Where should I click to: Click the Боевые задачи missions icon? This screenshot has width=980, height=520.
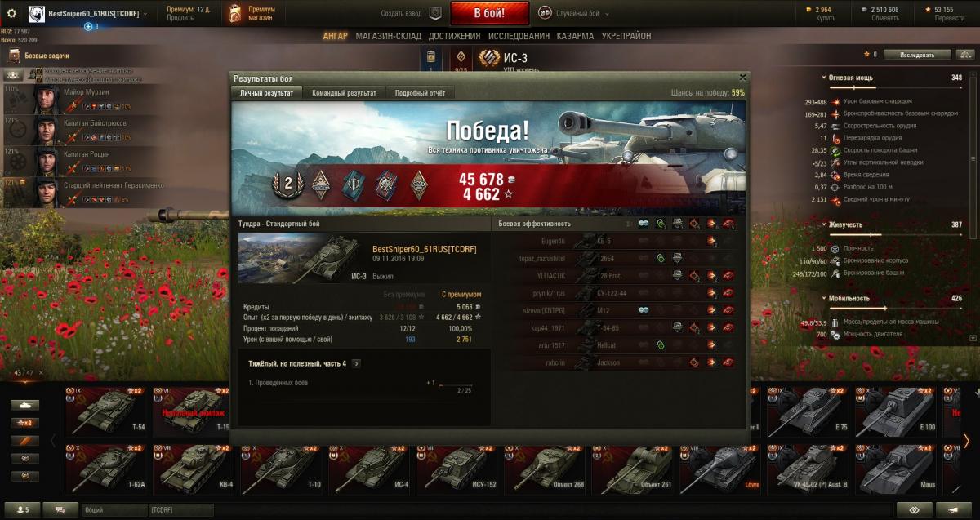[x=15, y=56]
